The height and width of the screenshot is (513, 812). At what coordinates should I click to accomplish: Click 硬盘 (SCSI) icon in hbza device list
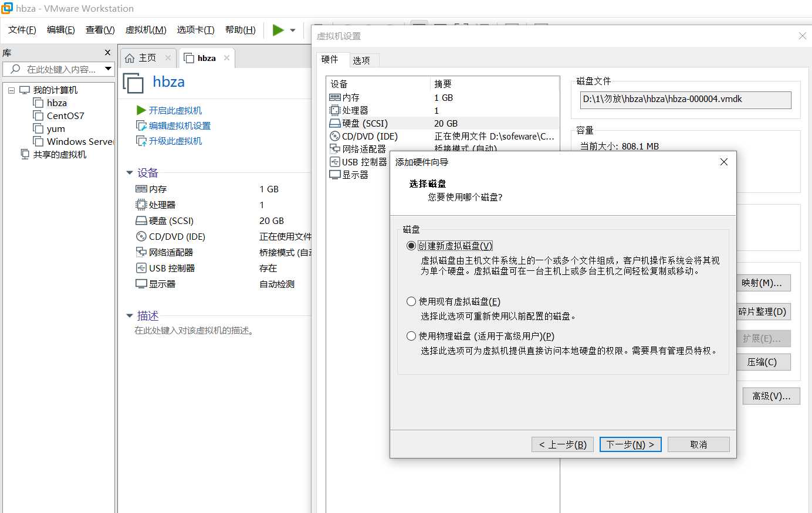click(141, 220)
